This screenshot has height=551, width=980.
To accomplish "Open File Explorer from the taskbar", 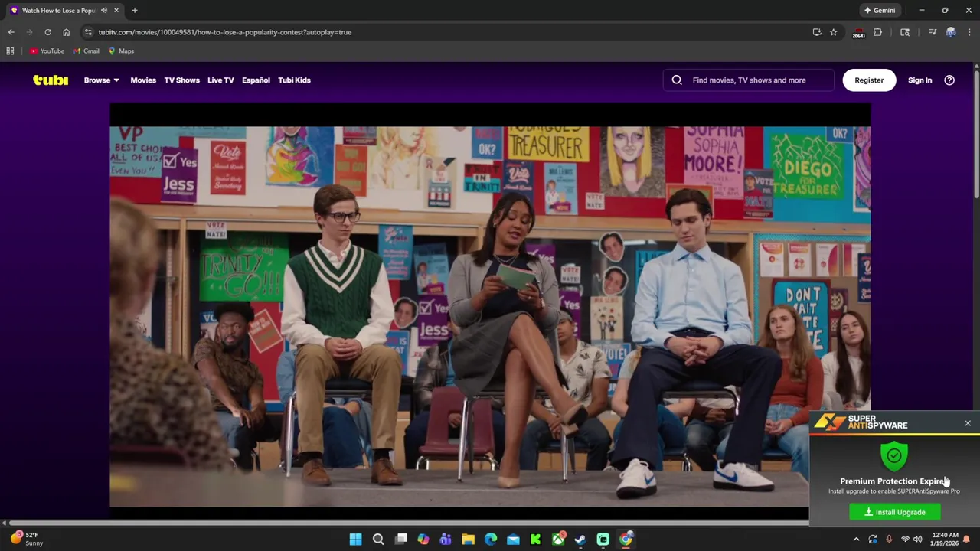I will click(x=468, y=540).
